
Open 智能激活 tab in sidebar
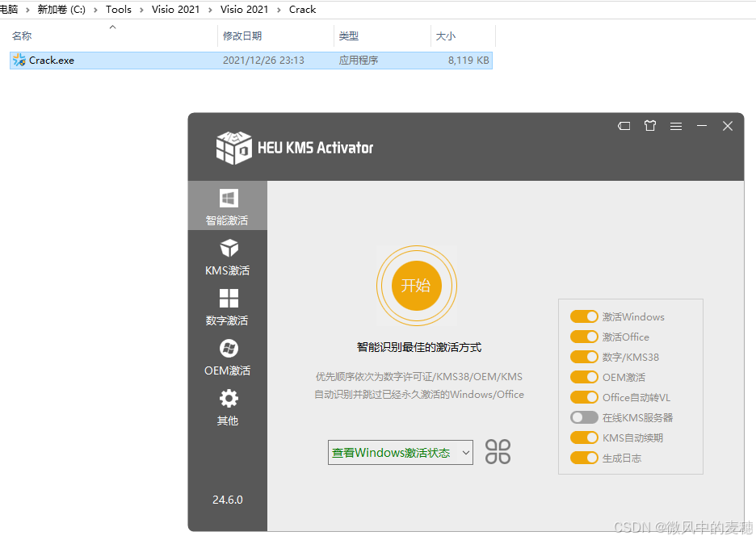(x=228, y=206)
